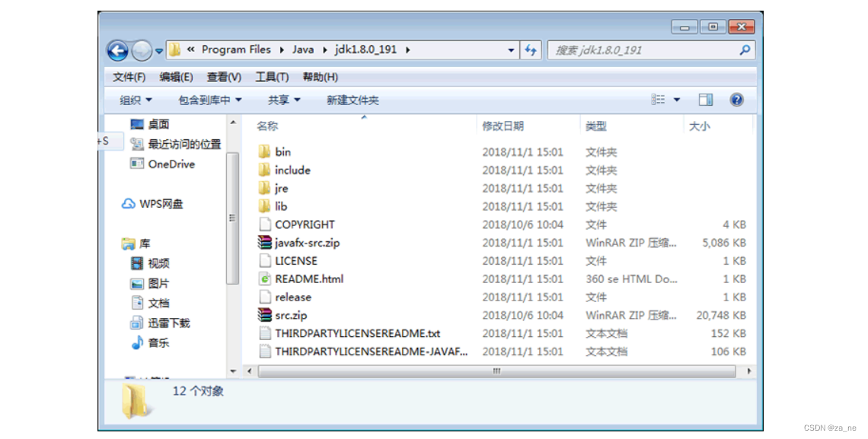868x439 pixels.
Task: Click the refresh icon in address bar
Action: pos(531,49)
